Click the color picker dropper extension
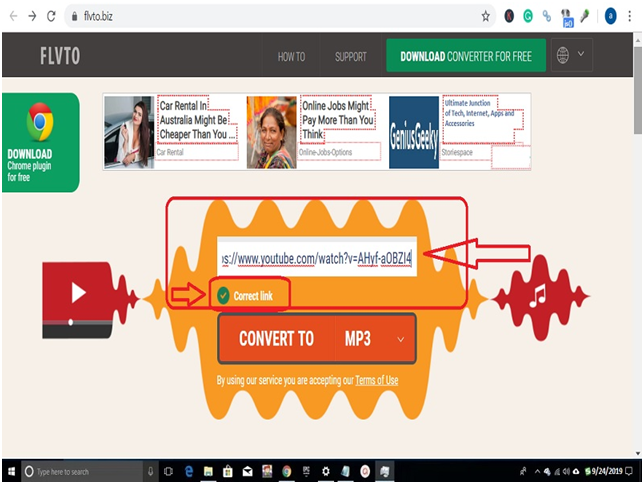644x484 pixels. pyautogui.click(x=585, y=16)
